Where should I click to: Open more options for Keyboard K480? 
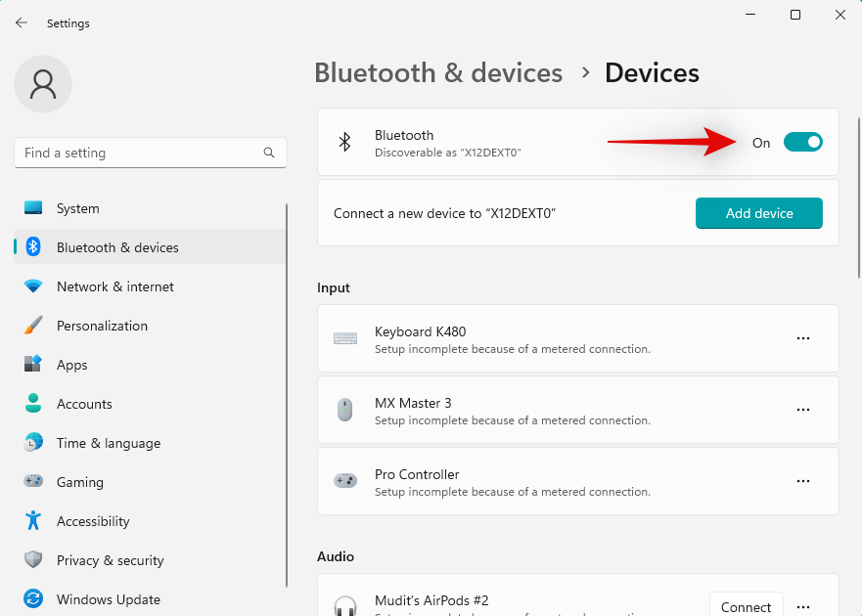click(803, 338)
